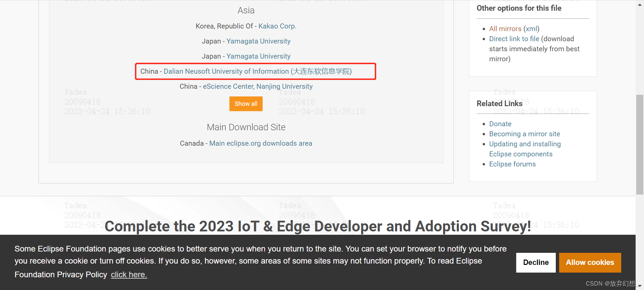Click Direct link to file
The image size is (644, 290).
[514, 39]
